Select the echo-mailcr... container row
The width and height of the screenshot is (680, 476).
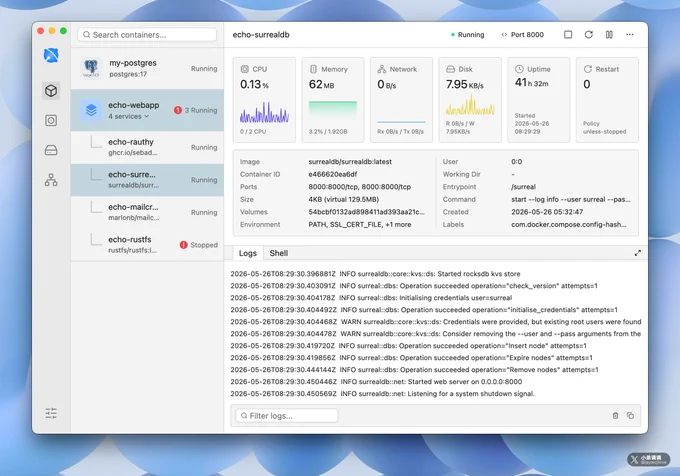pyautogui.click(x=147, y=212)
